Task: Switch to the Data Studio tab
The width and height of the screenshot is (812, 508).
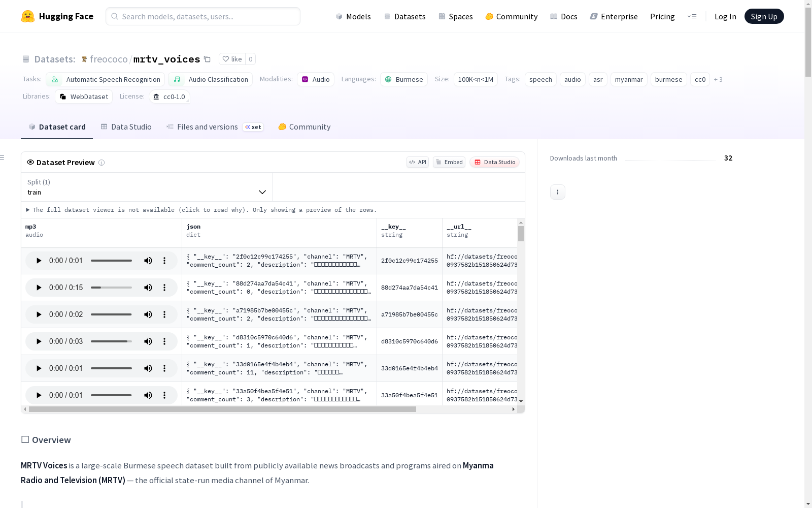Action: 126,127
